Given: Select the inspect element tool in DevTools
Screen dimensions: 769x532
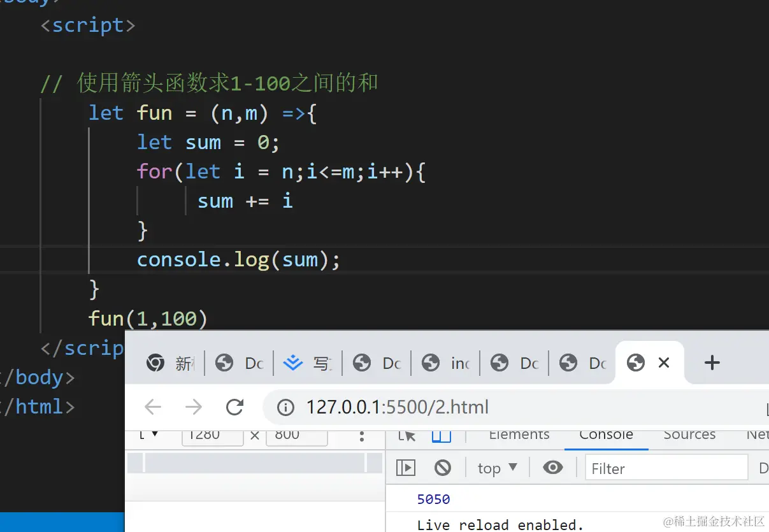Looking at the screenshot, I should point(407,436).
